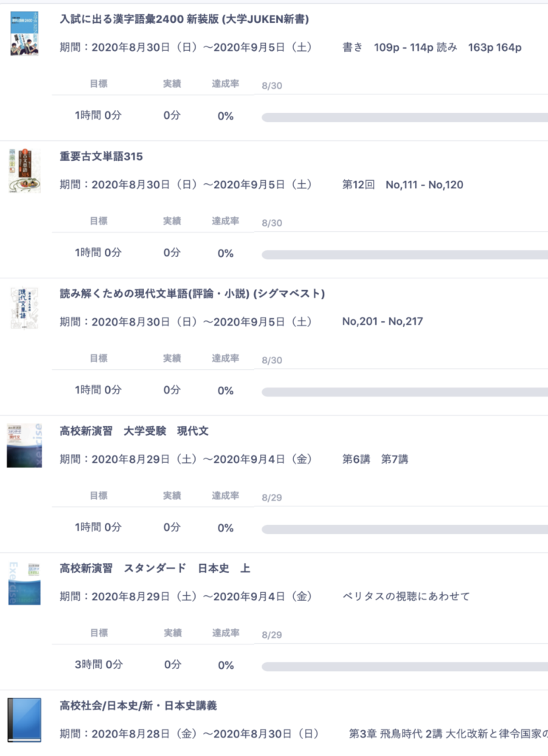
Task: Click the 3時間 0分 target value
Action: pos(98,664)
